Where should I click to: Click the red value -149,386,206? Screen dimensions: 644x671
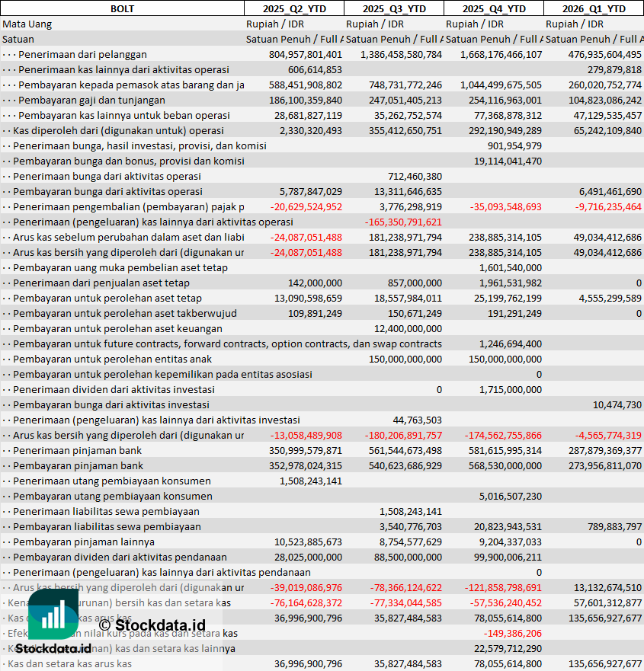[x=513, y=634]
